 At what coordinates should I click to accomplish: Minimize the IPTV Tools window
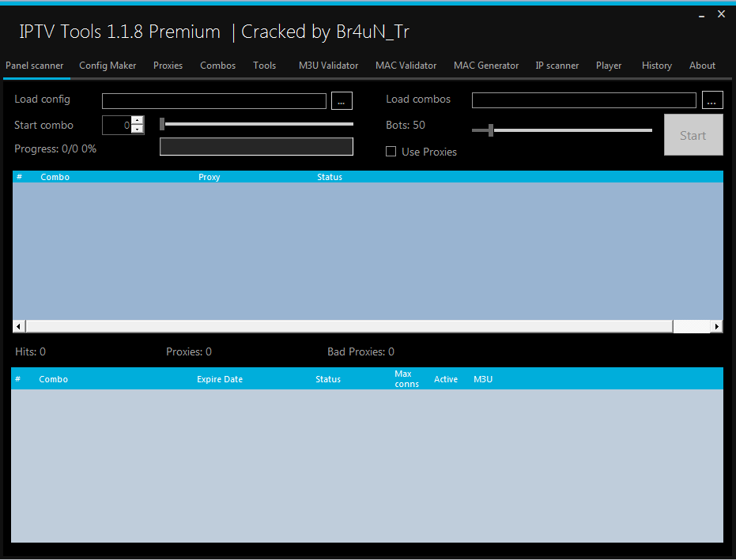[701, 15]
